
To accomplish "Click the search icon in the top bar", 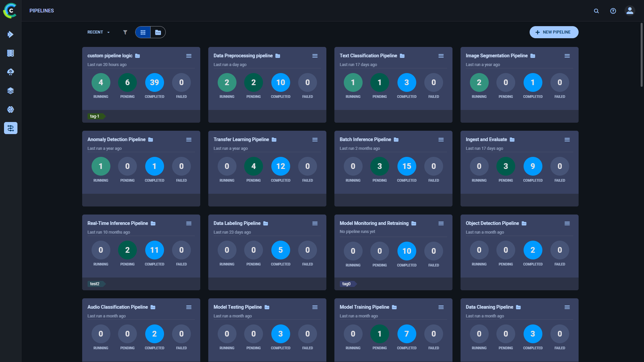I will pos(596,11).
